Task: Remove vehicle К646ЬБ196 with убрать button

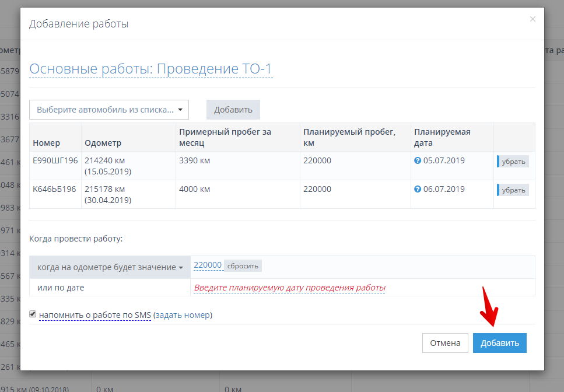Action: click(513, 190)
